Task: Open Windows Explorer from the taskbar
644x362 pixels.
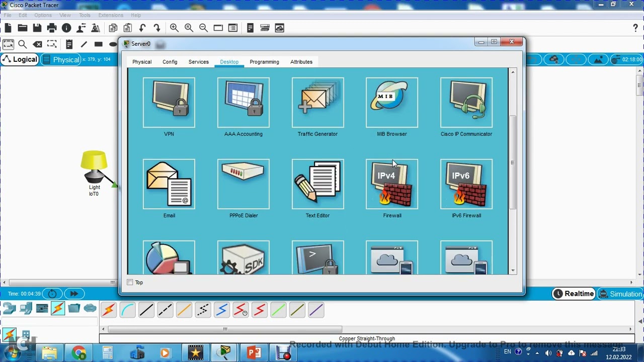Action: (49, 353)
